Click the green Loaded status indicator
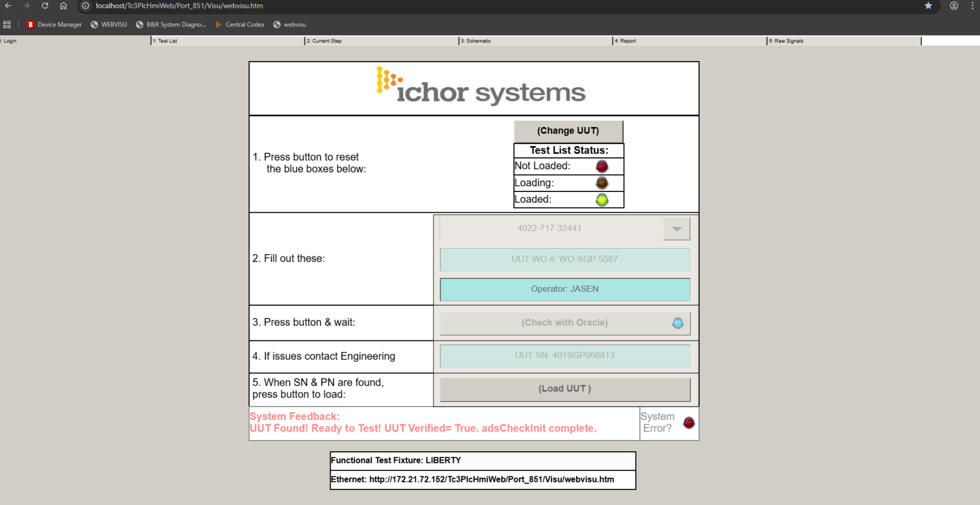Screen dimensions: 980x505 (602, 200)
